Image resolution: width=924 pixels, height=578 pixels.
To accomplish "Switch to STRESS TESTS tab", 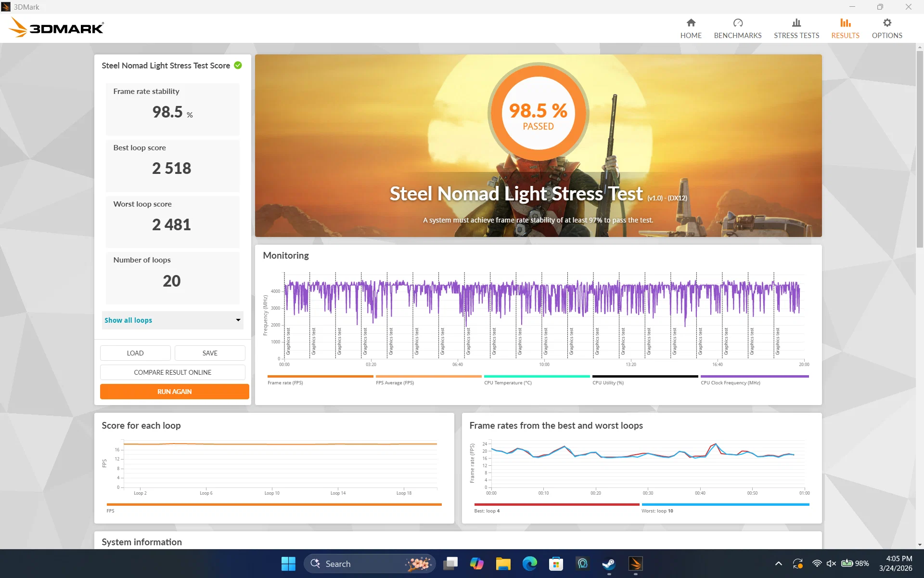I will point(796,28).
